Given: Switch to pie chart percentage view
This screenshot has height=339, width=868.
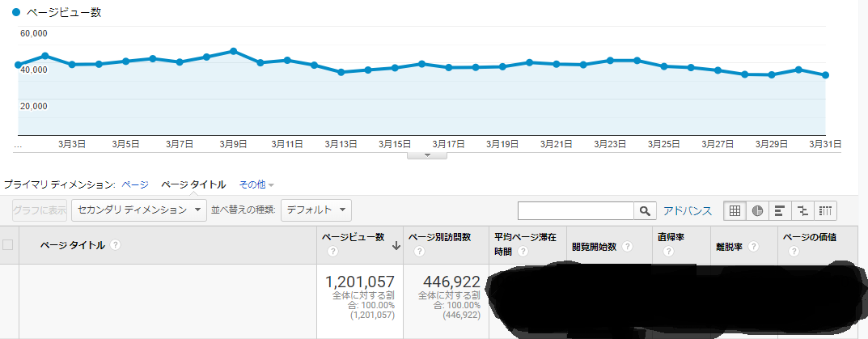Looking at the screenshot, I should pyautogui.click(x=757, y=210).
